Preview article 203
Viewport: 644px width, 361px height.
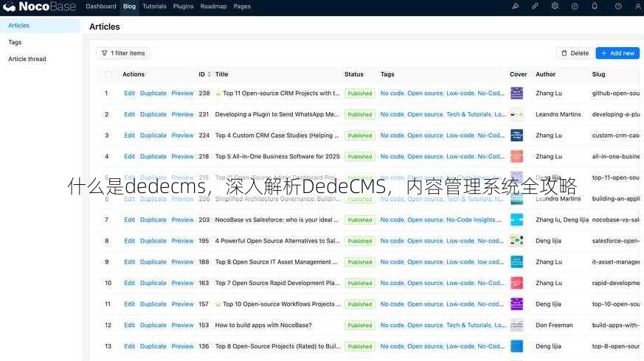182,220
